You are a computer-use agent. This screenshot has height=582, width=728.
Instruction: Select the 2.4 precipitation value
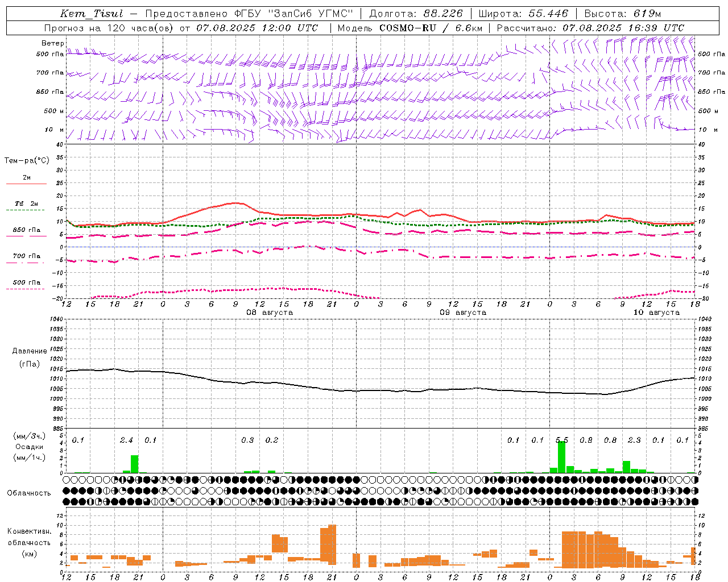click(126, 440)
